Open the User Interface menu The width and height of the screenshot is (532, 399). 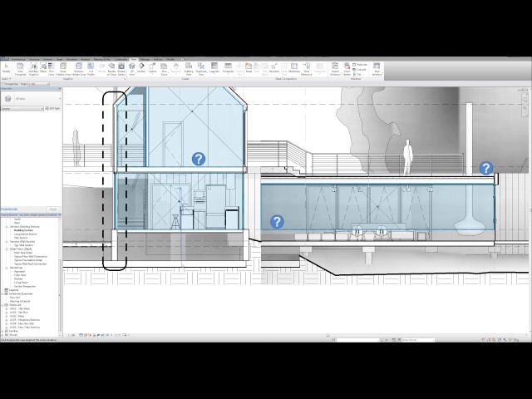click(x=377, y=69)
